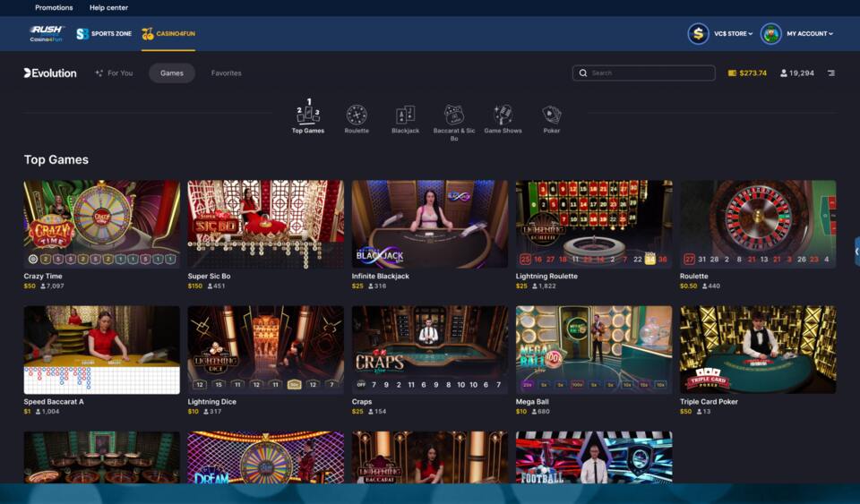Image resolution: width=860 pixels, height=504 pixels.
Task: Switch to the For You tab
Action: point(114,73)
